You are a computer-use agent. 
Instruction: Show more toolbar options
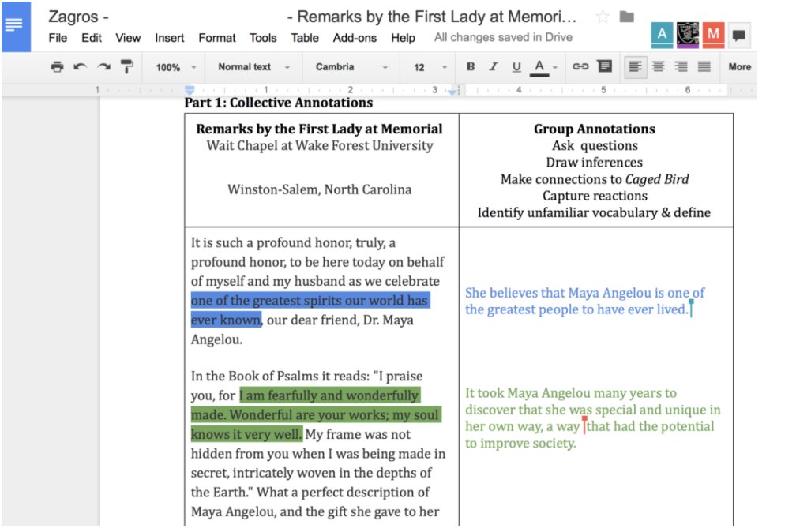click(740, 66)
